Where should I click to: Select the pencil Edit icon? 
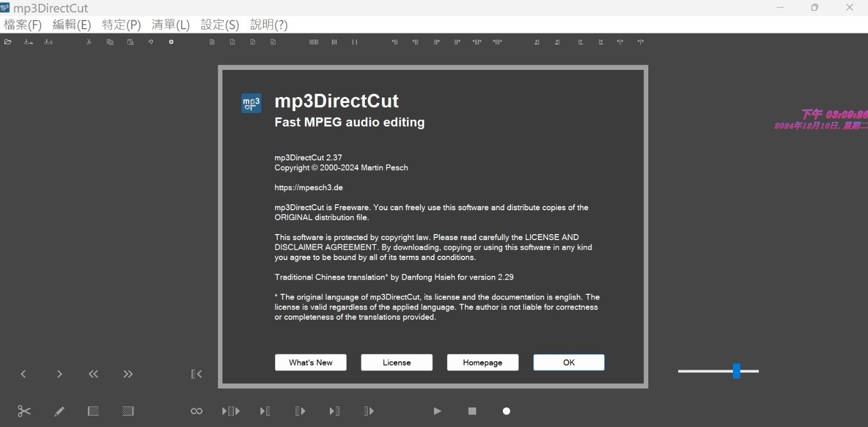point(59,411)
